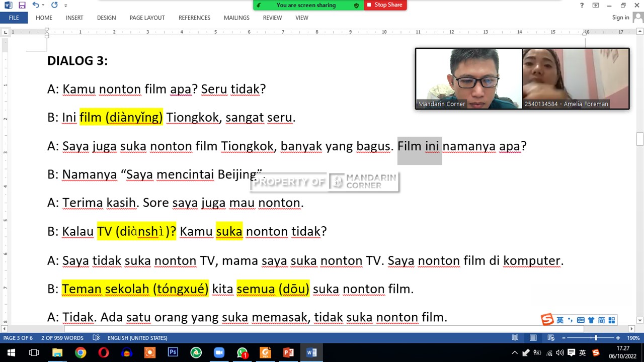Image resolution: width=644 pixels, height=362 pixels.
Task: Switch to the REVIEW tab
Action: [272, 18]
